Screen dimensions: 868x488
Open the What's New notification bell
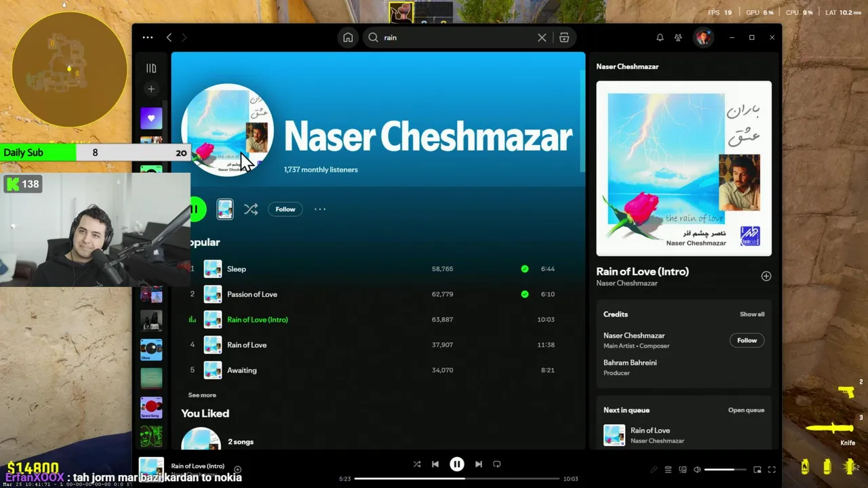click(660, 38)
